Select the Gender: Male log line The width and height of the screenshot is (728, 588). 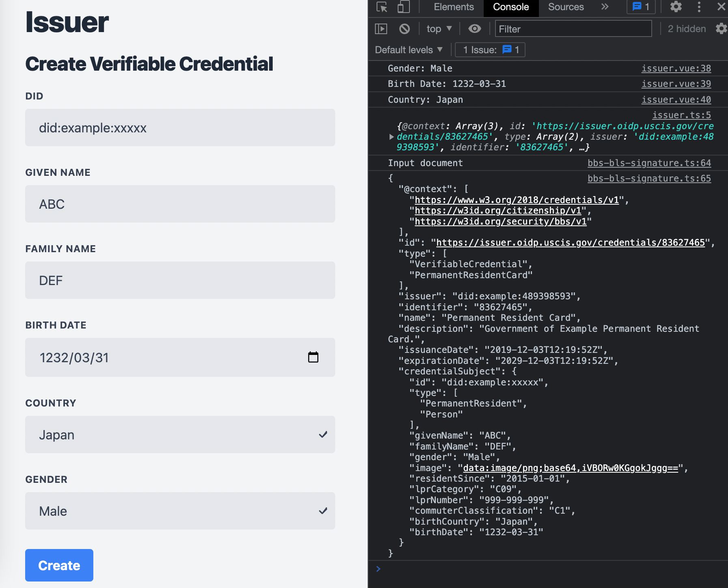tap(420, 68)
